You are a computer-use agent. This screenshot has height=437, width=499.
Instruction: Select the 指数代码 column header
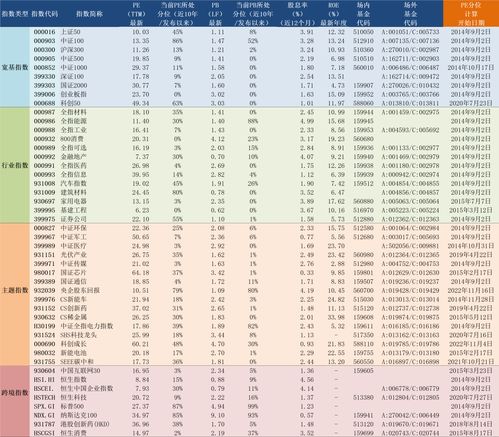(44, 14)
